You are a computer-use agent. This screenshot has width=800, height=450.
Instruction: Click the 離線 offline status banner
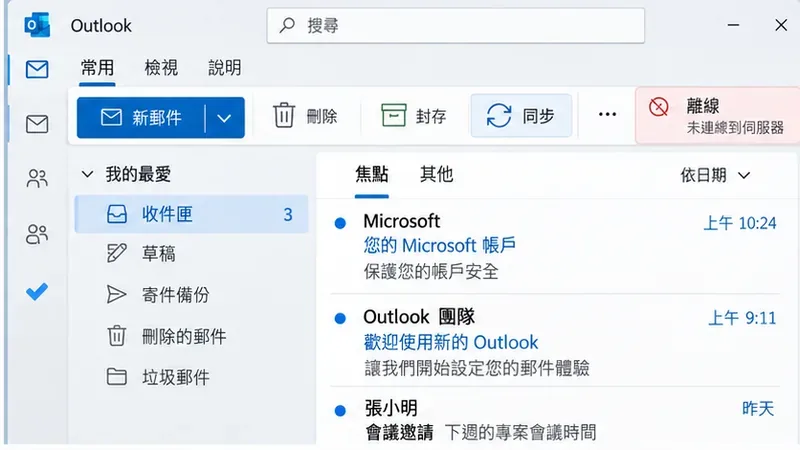717,116
